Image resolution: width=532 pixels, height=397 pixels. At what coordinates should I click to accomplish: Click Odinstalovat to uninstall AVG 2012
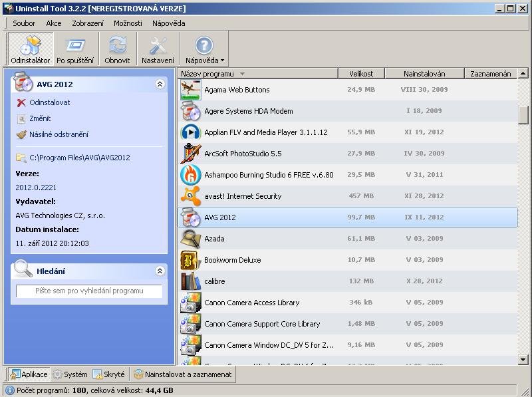click(x=49, y=102)
